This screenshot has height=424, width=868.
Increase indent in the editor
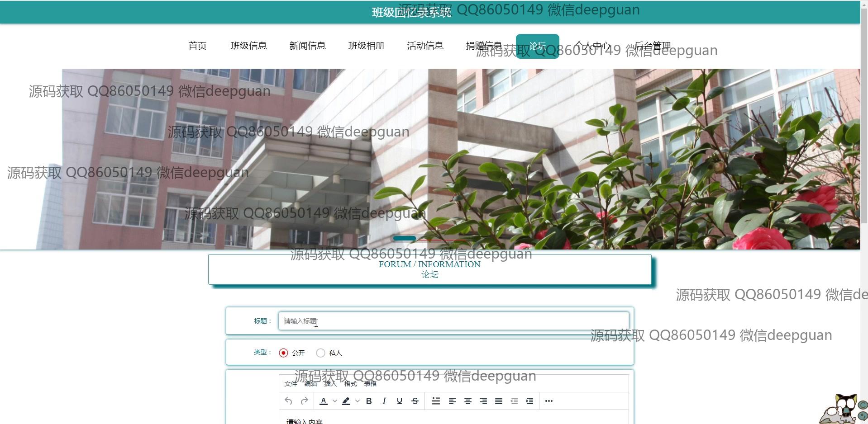[529, 401]
